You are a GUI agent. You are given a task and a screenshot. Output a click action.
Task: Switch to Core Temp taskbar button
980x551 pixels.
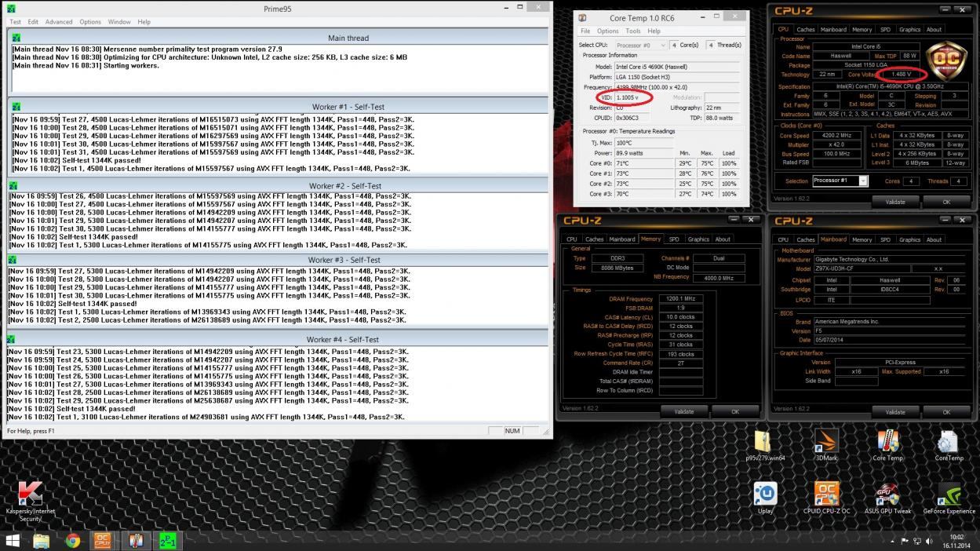click(x=136, y=541)
